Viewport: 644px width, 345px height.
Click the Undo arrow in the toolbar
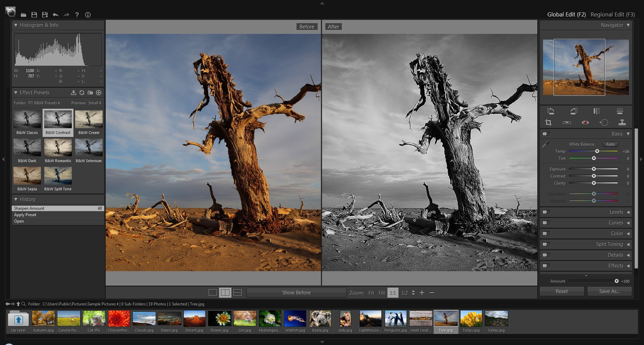point(56,15)
